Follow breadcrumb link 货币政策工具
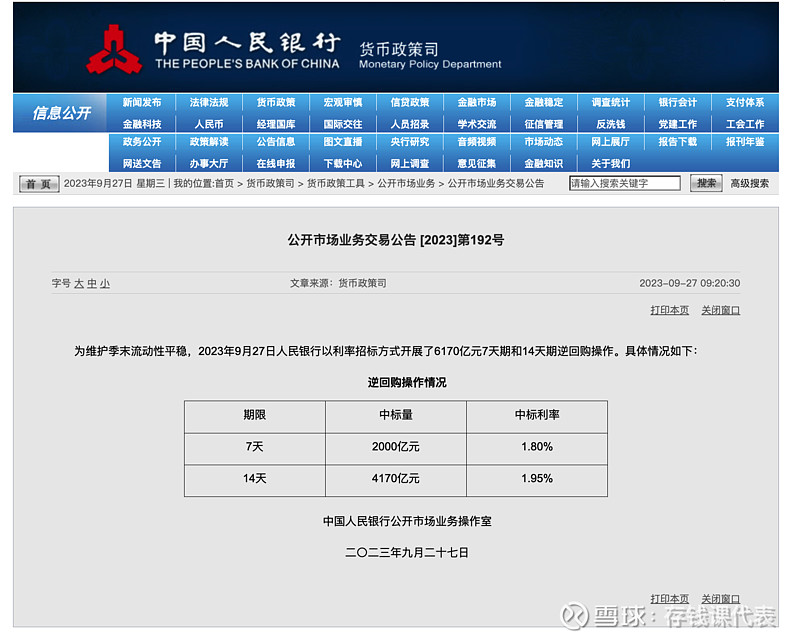The width and height of the screenshot is (800, 642). [x=336, y=183]
